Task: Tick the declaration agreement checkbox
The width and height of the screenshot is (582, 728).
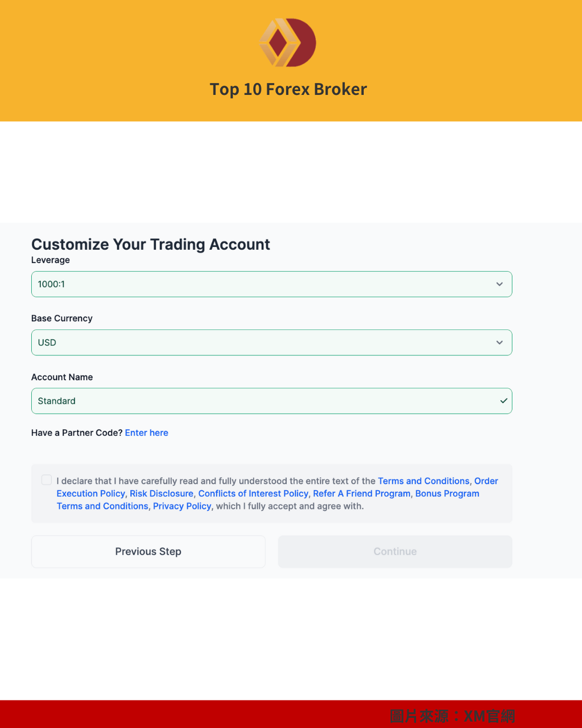Action: 47,480
